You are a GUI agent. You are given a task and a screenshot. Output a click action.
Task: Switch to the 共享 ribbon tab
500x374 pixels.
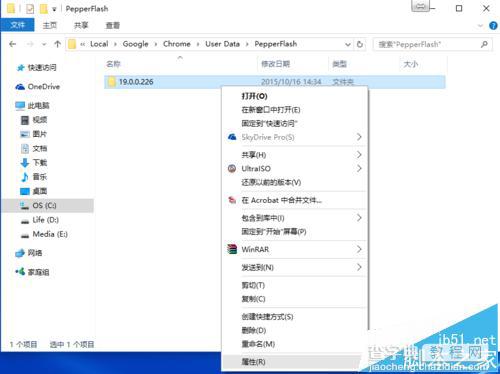pyautogui.click(x=81, y=25)
